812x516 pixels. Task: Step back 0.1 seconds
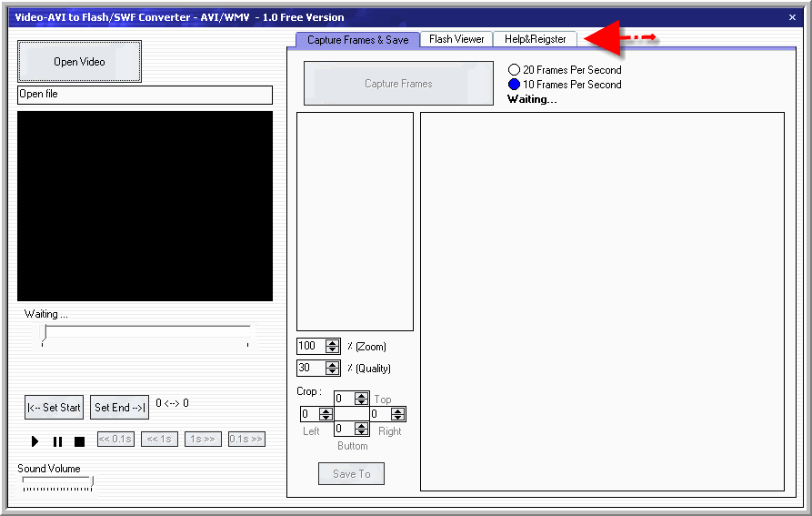[x=115, y=439]
